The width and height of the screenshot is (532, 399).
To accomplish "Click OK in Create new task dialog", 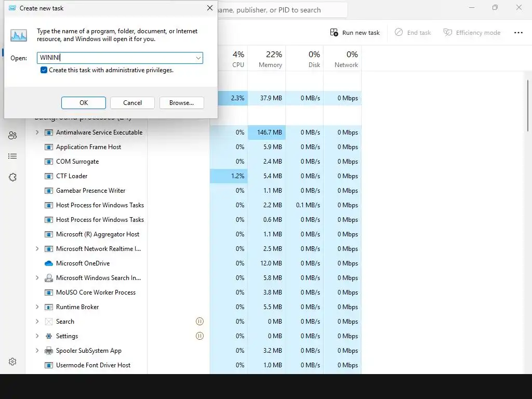I will [84, 103].
